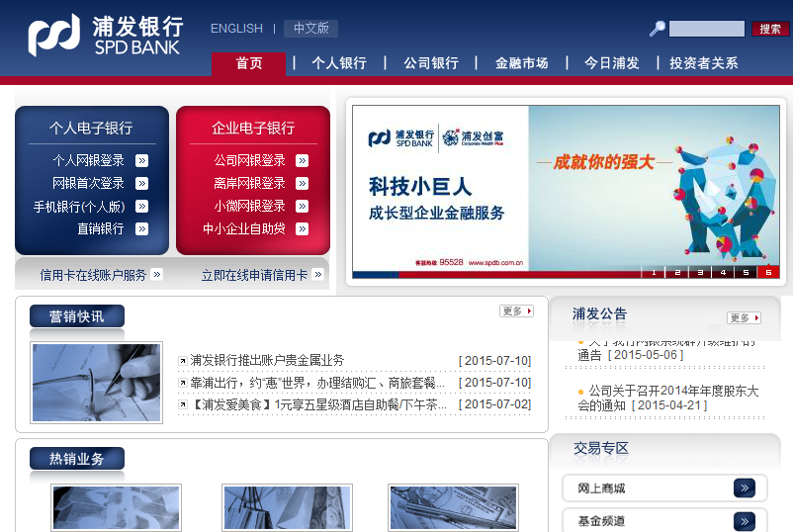The height and width of the screenshot is (532, 793).
Task: Show banner slide 3
Action: coord(700,272)
